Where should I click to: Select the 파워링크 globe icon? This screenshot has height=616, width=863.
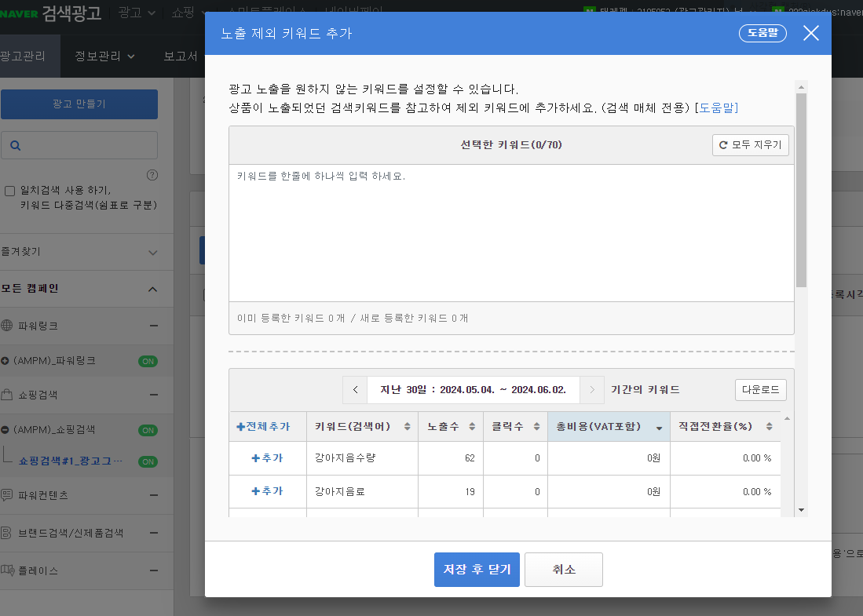[6, 326]
